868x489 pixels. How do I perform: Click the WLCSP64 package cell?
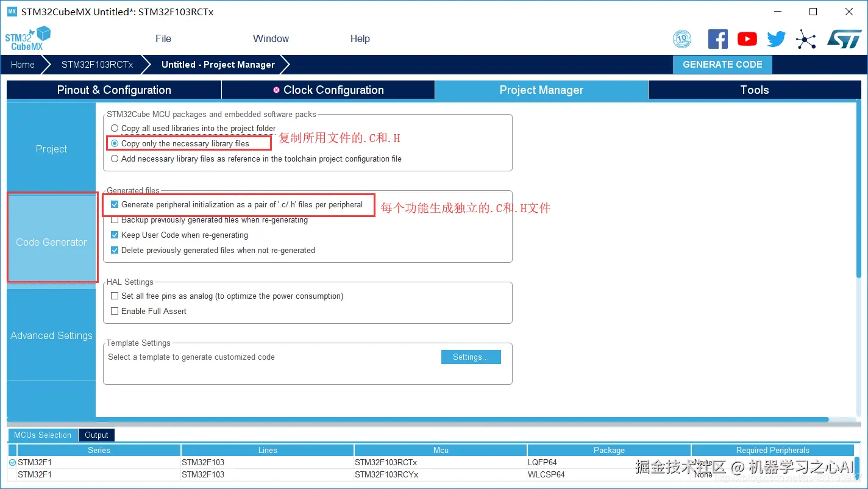point(609,474)
